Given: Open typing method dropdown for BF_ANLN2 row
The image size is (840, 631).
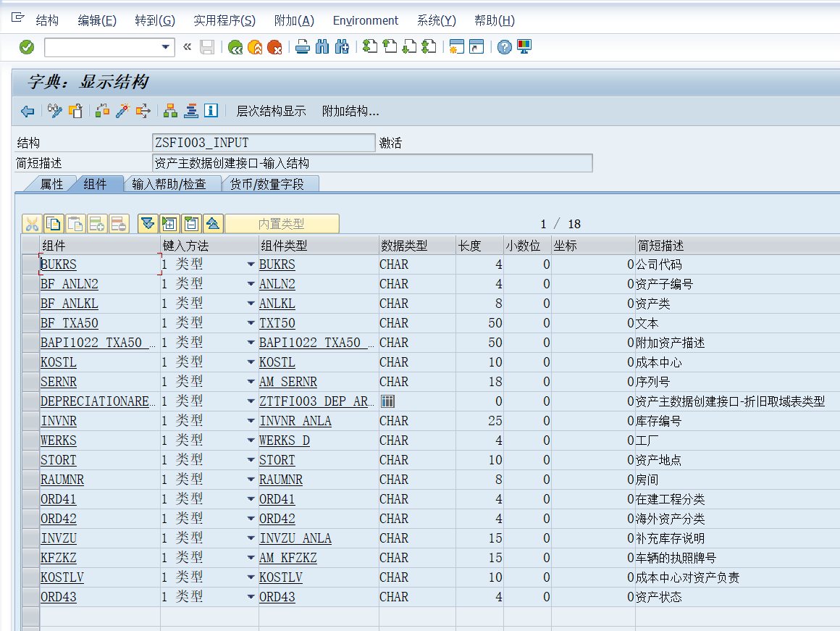Looking at the screenshot, I should pyautogui.click(x=251, y=283).
